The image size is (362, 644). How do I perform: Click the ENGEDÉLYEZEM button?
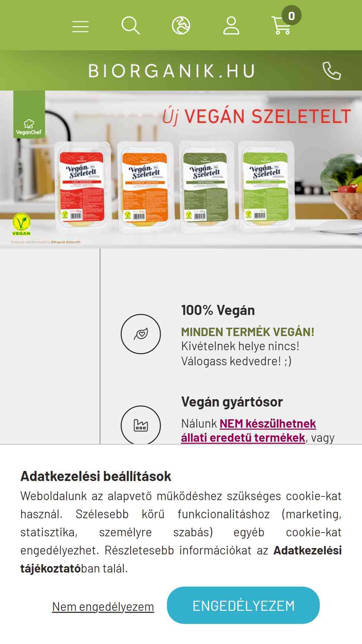(x=243, y=605)
